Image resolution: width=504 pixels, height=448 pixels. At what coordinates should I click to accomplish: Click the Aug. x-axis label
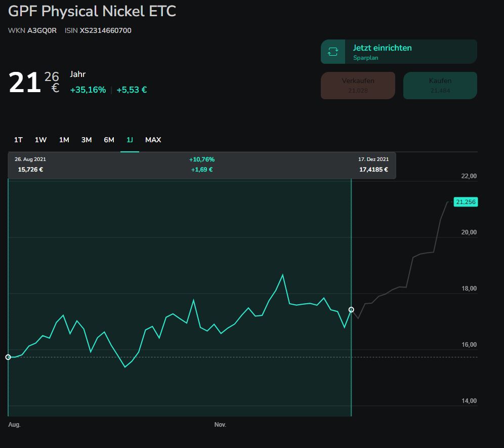(14, 425)
